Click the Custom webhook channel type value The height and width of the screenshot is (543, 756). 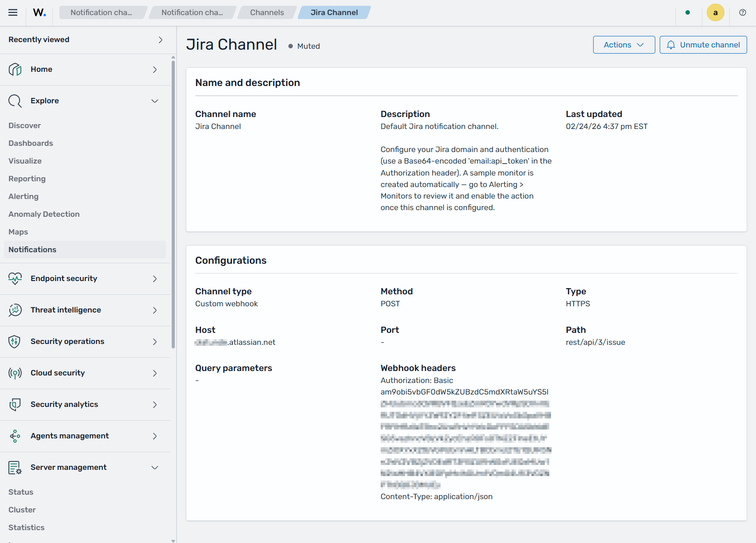click(x=226, y=304)
